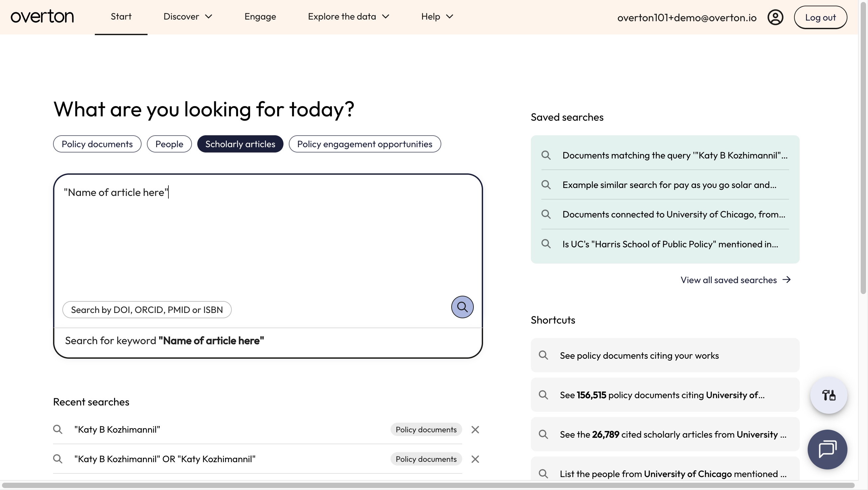868x490 pixels.
Task: Click search icon beside Harris School saved search
Action: 546,244
